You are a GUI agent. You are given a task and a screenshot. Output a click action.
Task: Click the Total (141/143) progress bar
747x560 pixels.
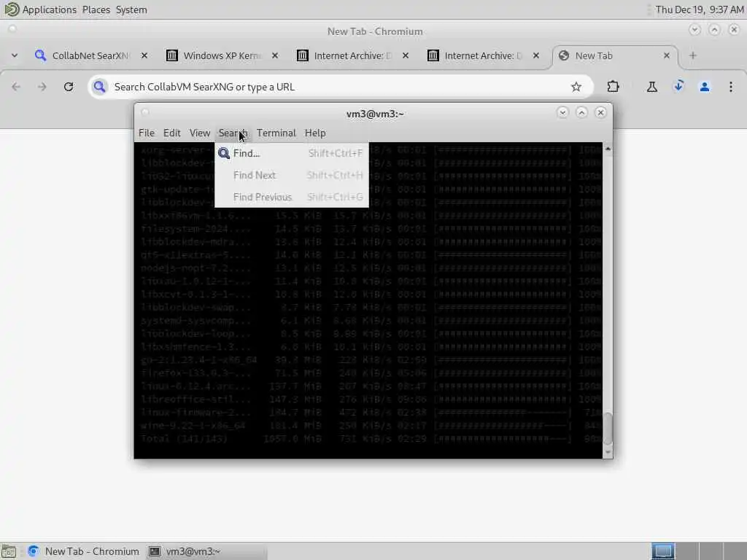click(503, 438)
